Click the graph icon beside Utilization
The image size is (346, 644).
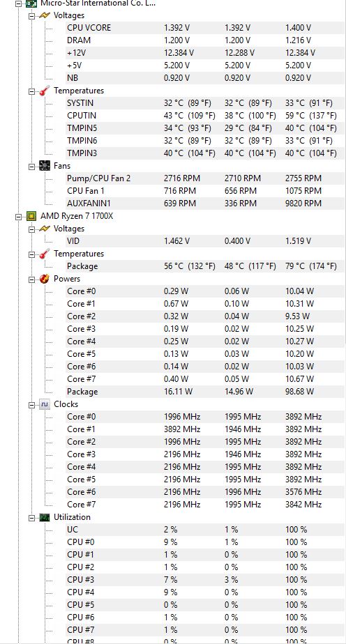tap(44, 517)
